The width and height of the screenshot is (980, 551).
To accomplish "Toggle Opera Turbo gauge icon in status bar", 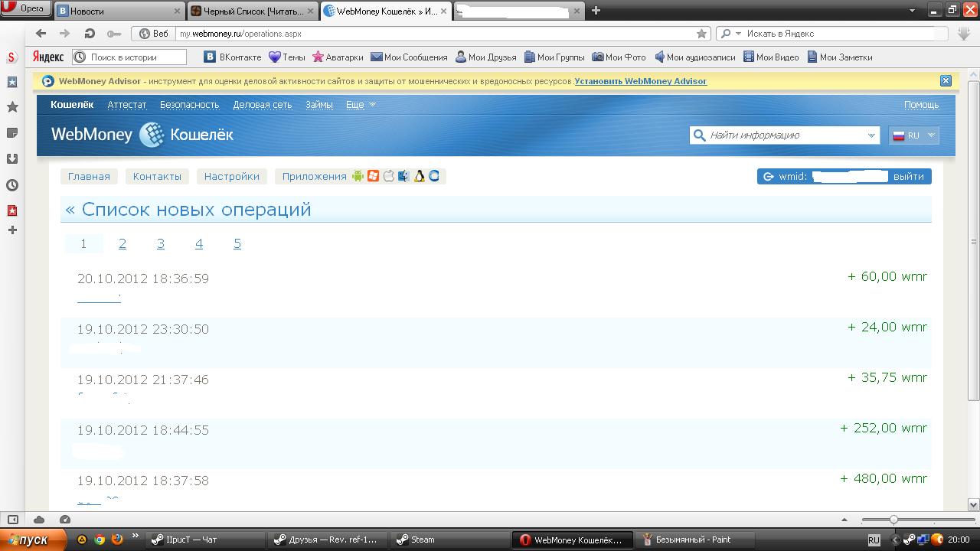I will point(65,520).
